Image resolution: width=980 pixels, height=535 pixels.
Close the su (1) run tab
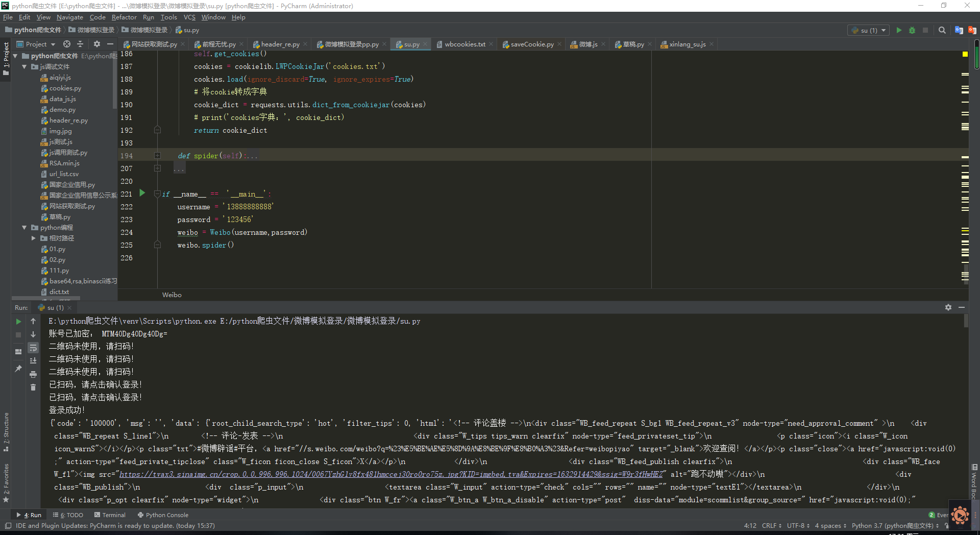69,308
